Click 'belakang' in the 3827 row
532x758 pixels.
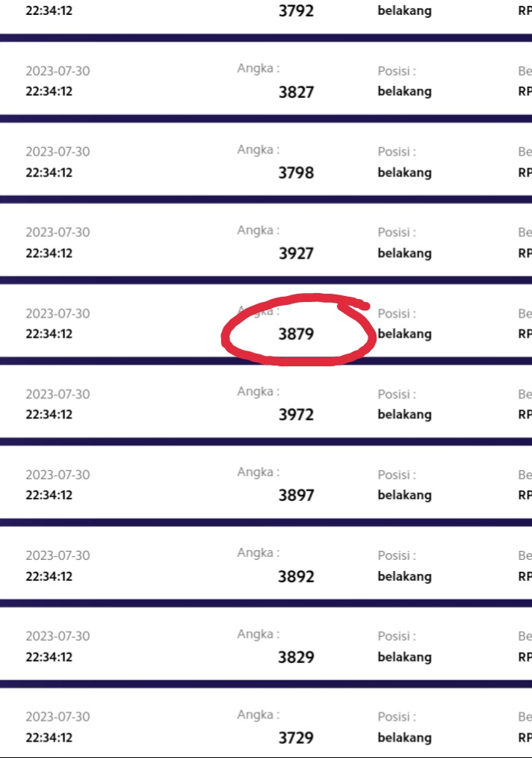[404, 91]
